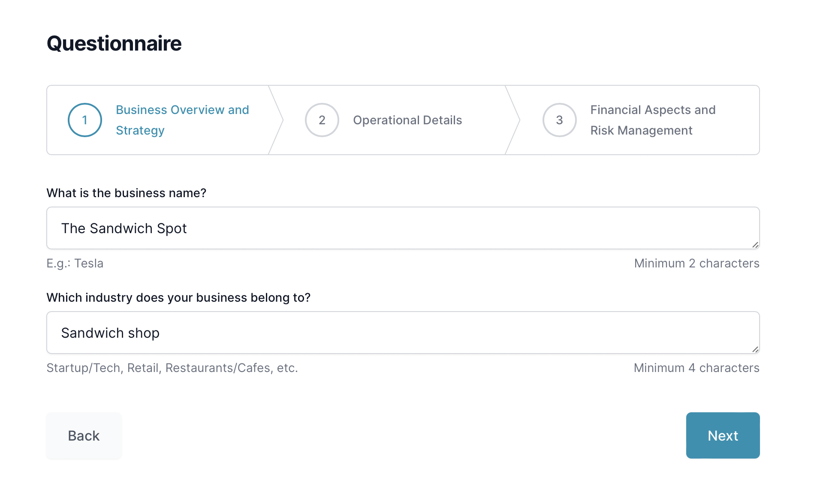
Task: Click the "E.g.: Tesla" hint text
Action: coord(75,263)
